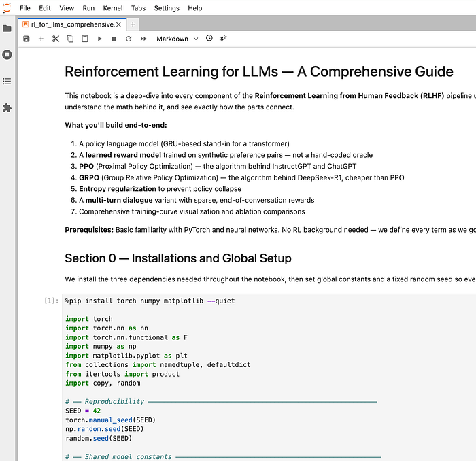
Task: Open a new launcher tab
Action: (x=133, y=24)
